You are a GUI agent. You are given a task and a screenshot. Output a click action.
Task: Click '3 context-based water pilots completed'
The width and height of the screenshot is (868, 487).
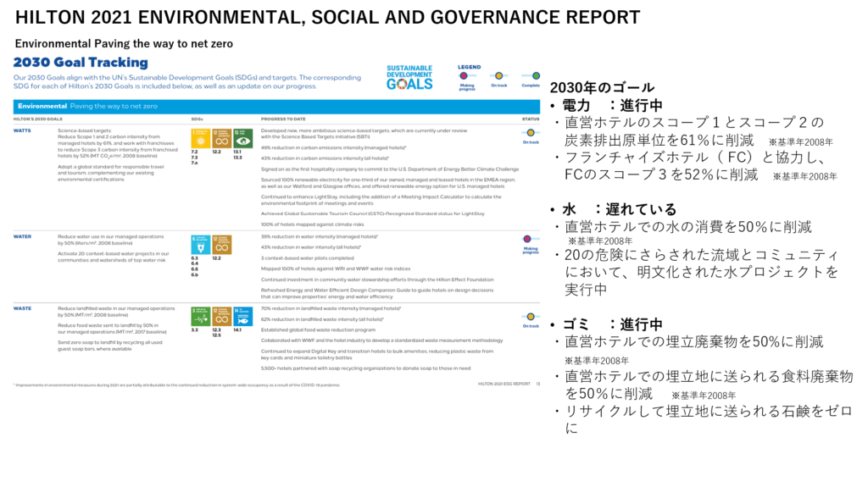[307, 257]
